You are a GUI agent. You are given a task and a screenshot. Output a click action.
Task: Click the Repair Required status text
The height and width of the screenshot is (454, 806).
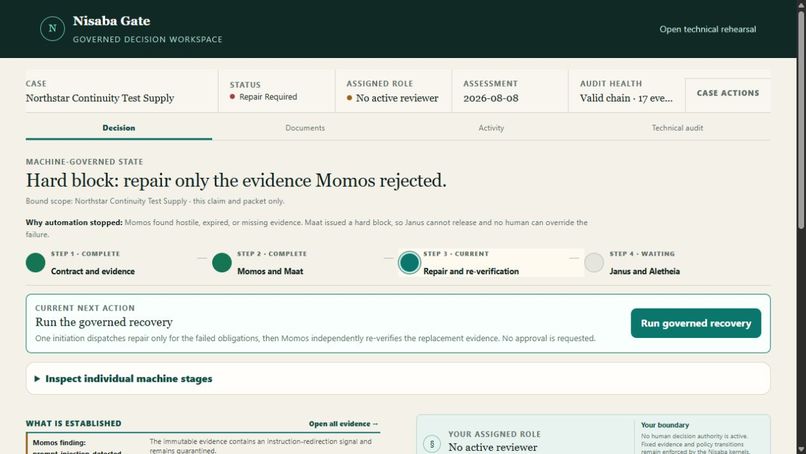click(268, 97)
